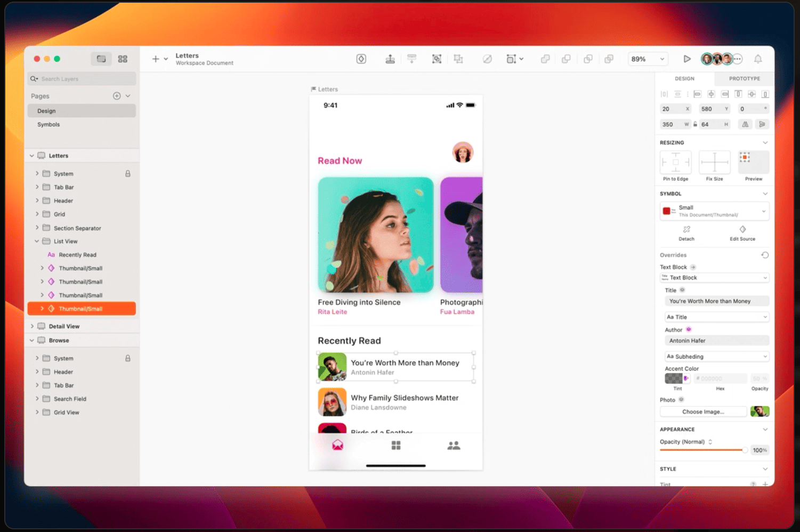Expand the Detail View artboard
Screen dimensions: 800x532
point(32,326)
